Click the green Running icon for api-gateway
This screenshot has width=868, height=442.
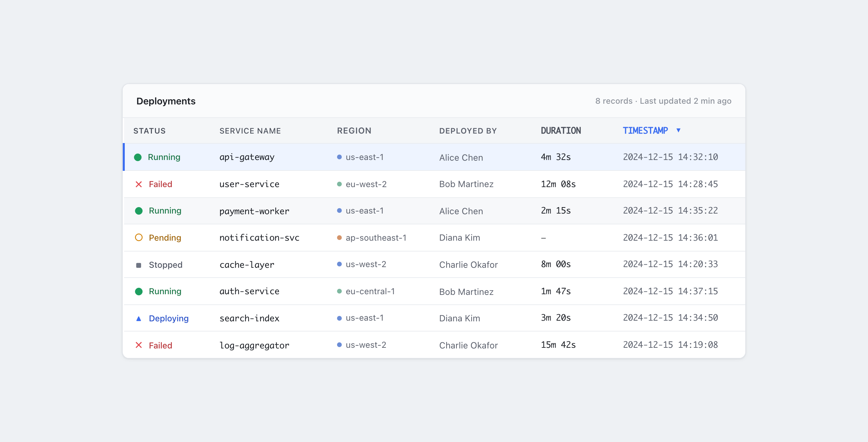[x=138, y=157]
